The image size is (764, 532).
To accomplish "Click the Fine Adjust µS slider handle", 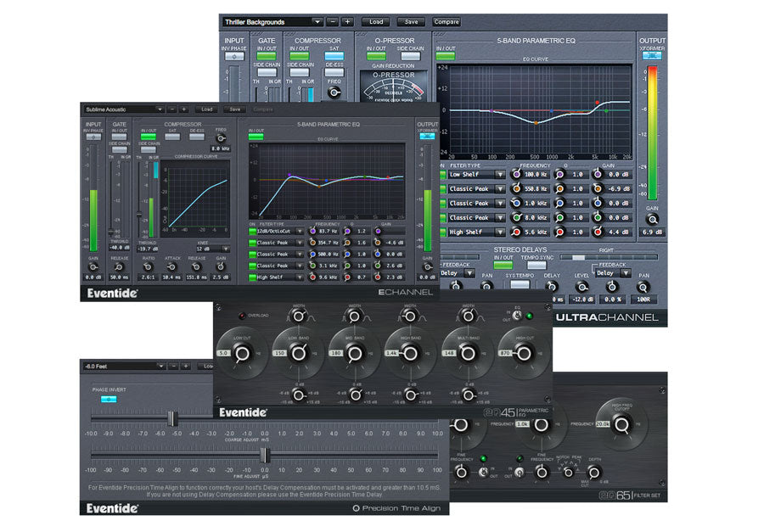I will 263,456.
